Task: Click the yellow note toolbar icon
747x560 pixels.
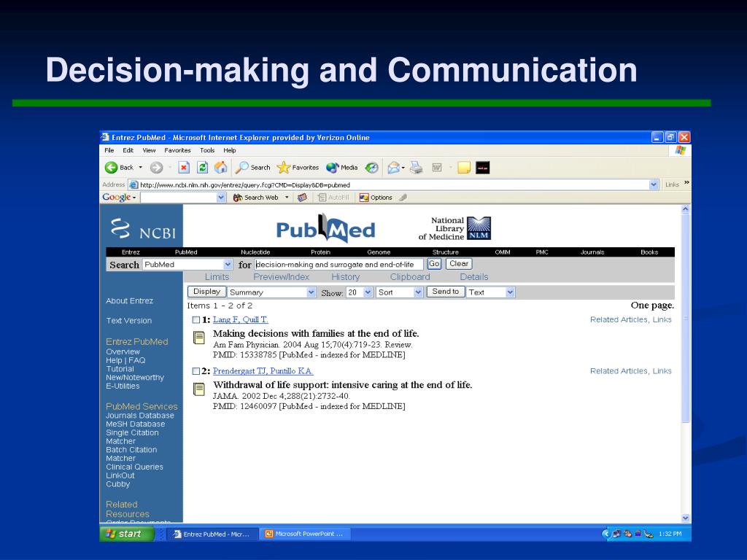Action: (463, 168)
